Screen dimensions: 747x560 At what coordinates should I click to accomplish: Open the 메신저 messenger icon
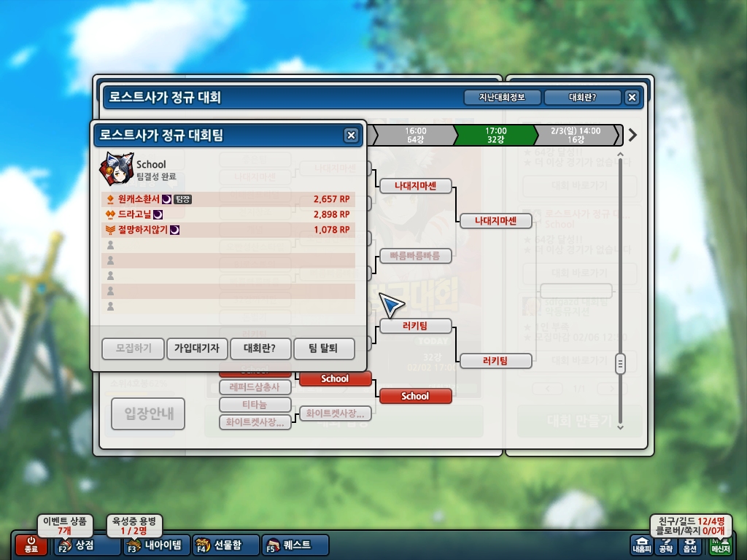pos(720,545)
